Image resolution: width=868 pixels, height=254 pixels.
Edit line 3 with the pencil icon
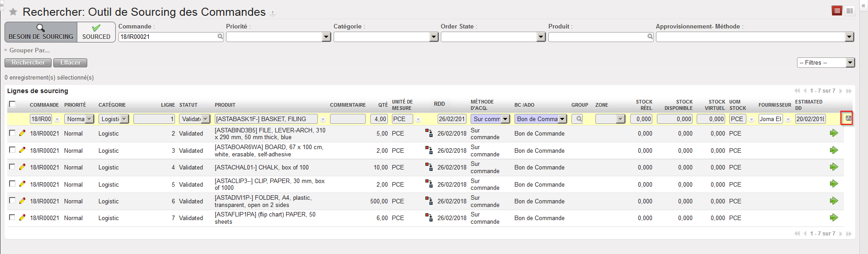[22, 150]
